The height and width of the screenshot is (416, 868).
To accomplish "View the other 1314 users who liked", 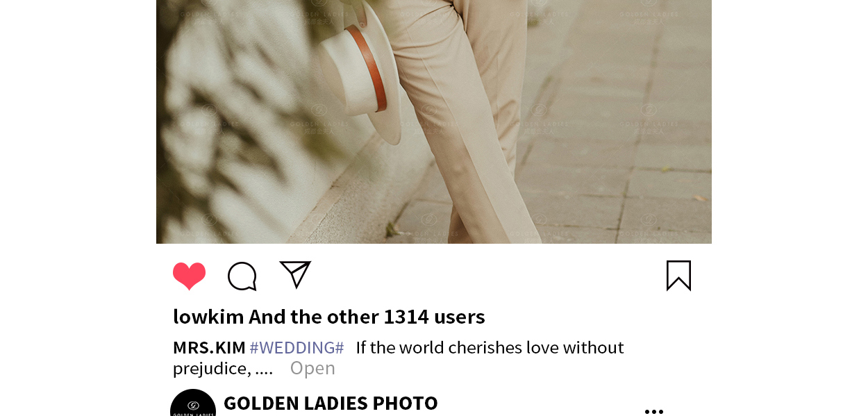I will click(367, 317).
